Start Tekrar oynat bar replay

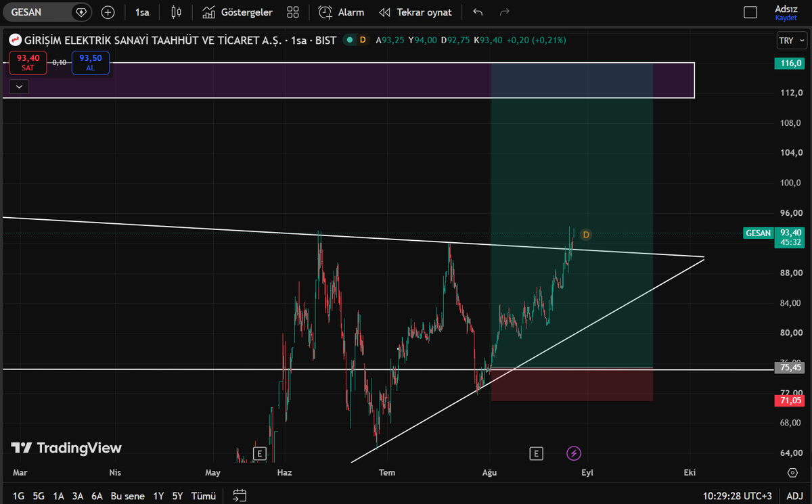pyautogui.click(x=415, y=12)
